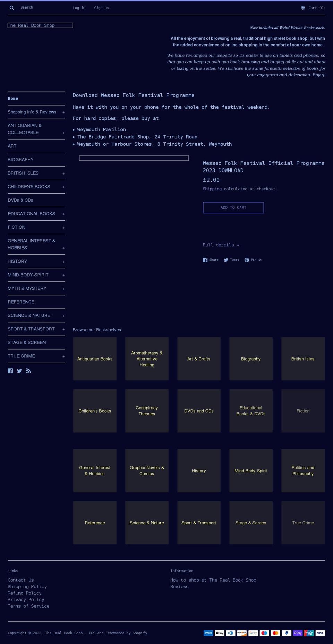Expand Science & Nature submenu plus
This screenshot has height=644, width=333.
pyautogui.click(x=63, y=316)
